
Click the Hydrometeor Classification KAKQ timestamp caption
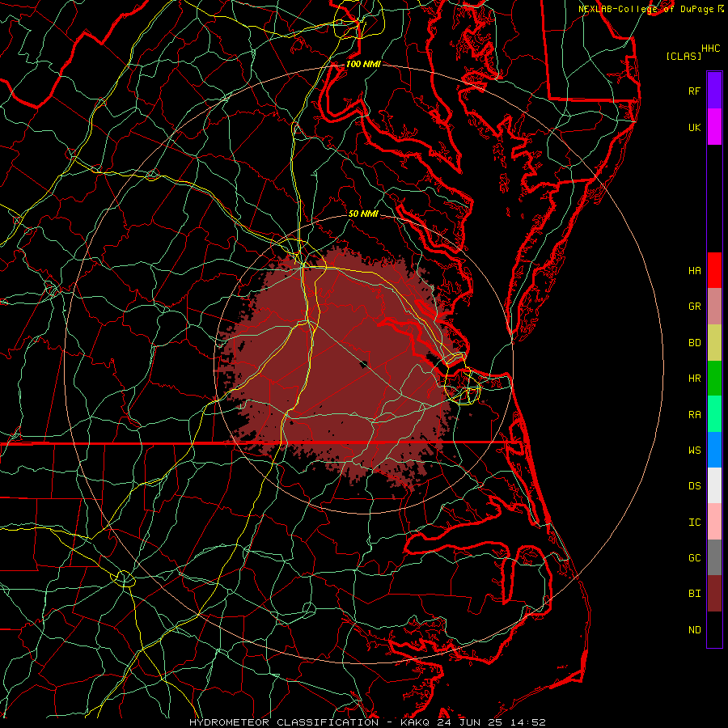(367, 722)
